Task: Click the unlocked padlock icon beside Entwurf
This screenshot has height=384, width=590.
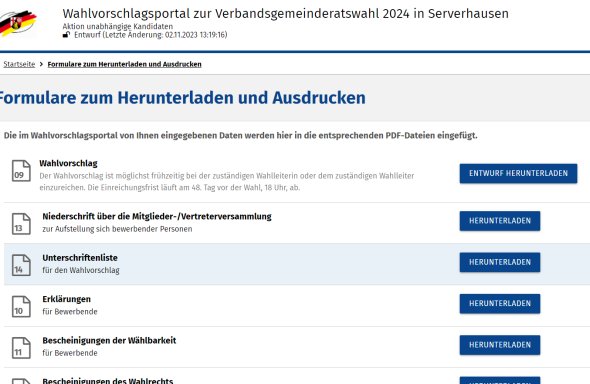Action: (x=66, y=35)
